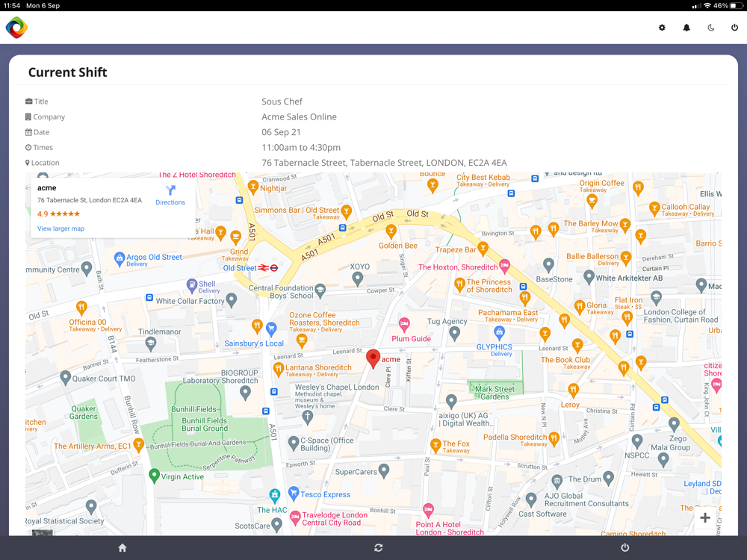Click the colorful app logo
Viewport: 747px width, 560px height.
point(16,28)
